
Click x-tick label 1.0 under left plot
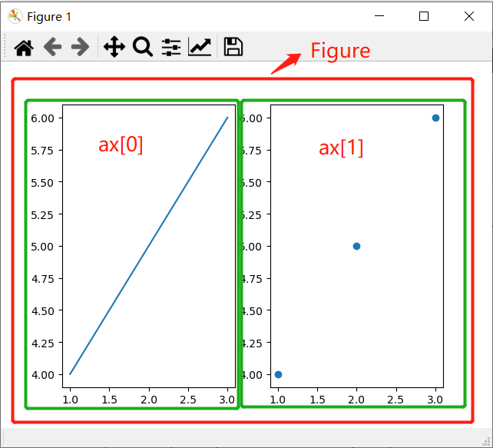(x=70, y=400)
